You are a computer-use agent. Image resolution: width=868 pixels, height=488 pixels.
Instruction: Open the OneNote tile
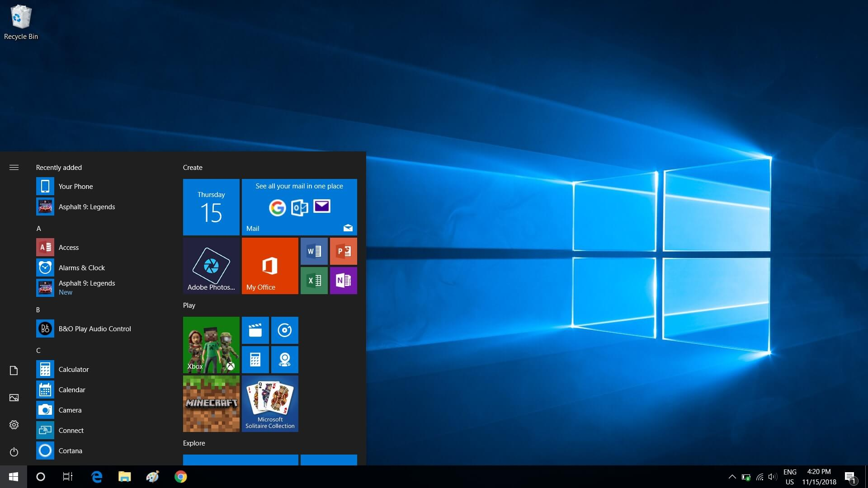point(344,280)
